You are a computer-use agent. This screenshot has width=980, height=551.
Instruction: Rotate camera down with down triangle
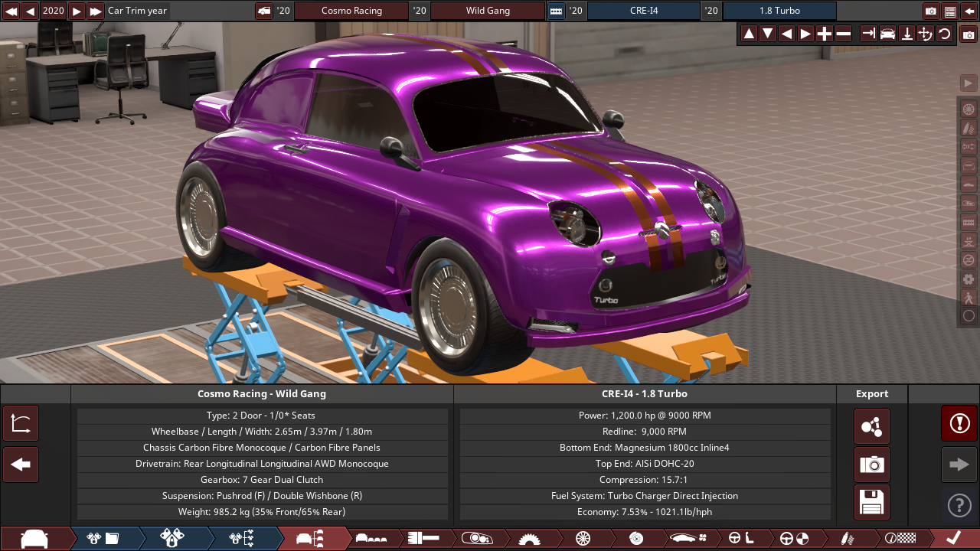767,34
